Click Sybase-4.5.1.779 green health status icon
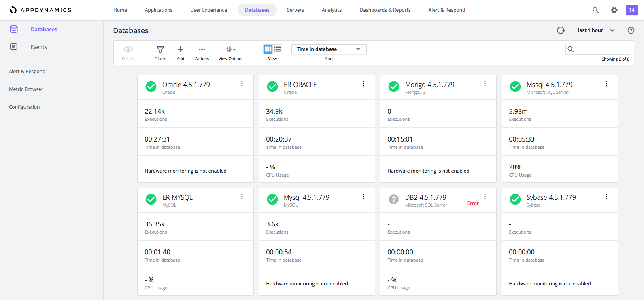 (x=515, y=199)
